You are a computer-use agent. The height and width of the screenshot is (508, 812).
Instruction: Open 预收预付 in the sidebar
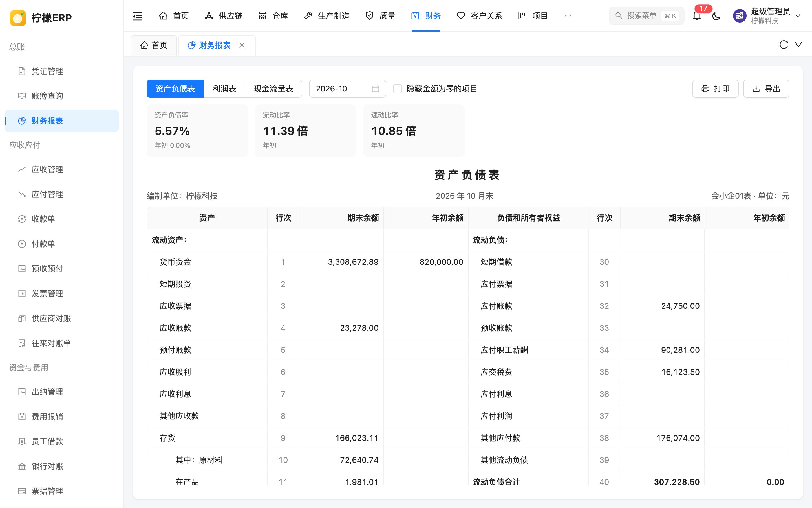coord(62,269)
